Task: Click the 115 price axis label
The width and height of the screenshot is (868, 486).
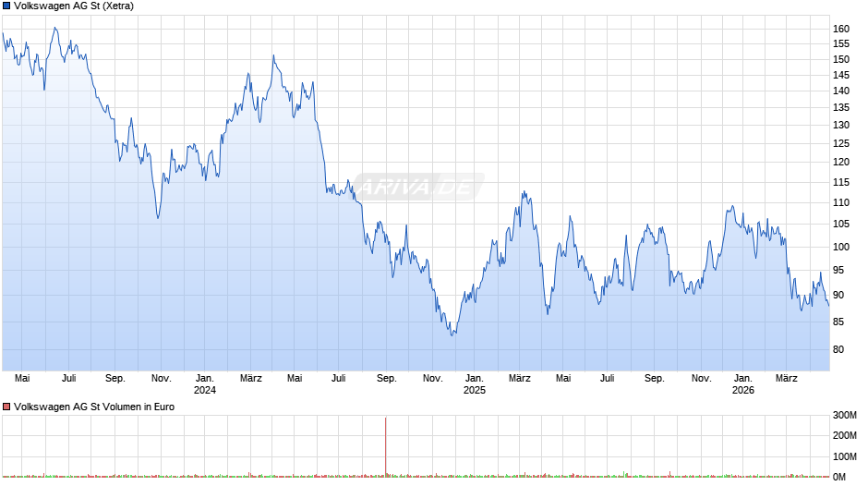Action: point(841,182)
